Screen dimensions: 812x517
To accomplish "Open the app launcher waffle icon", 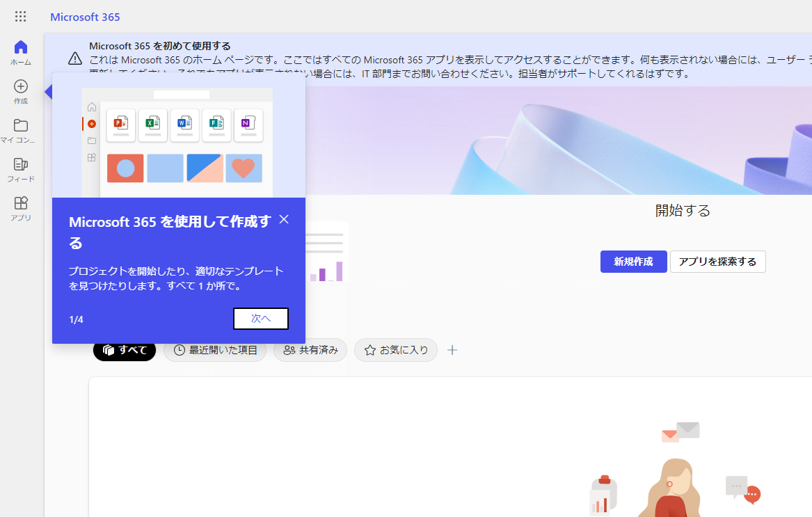I will pyautogui.click(x=21, y=17).
